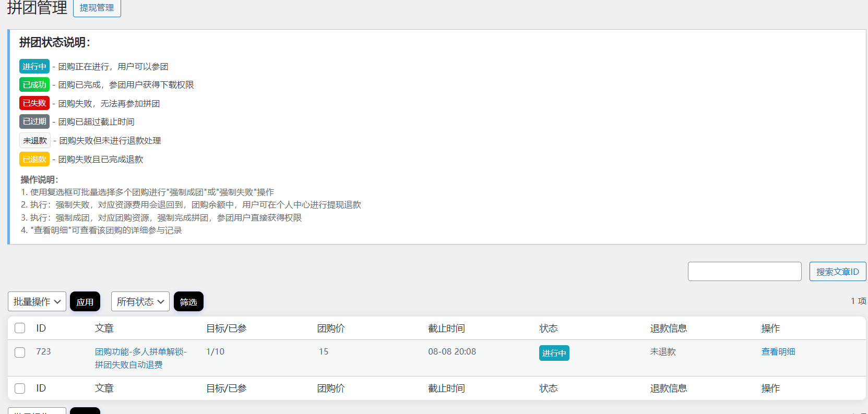Expand the 所有状态 filter dropdown

coord(140,301)
